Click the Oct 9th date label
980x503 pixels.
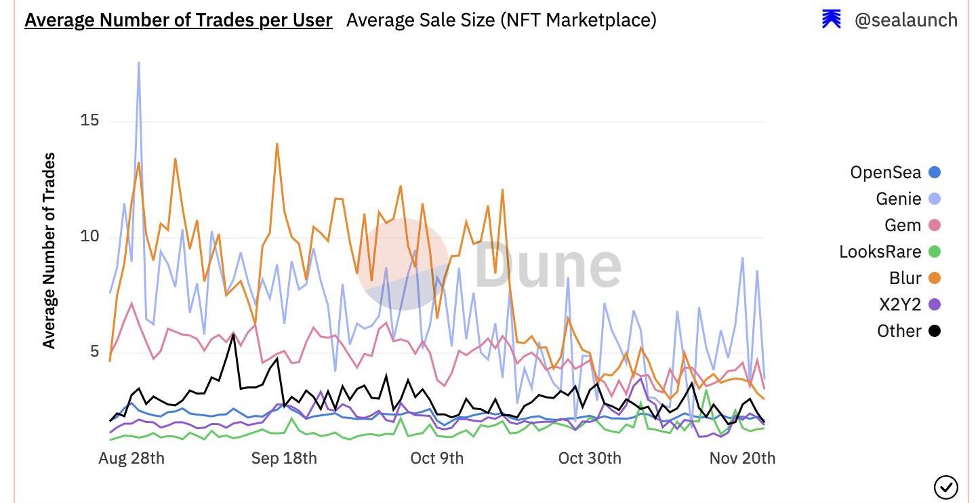click(437, 458)
